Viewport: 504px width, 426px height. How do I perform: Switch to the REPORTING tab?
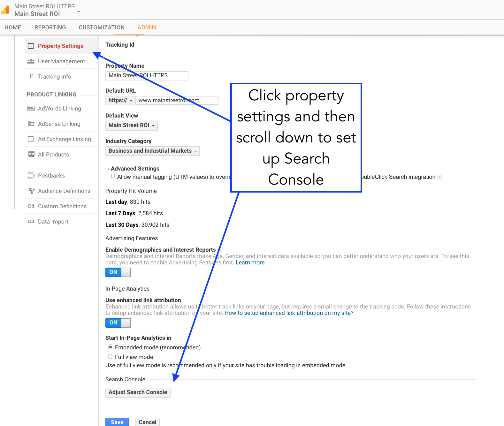click(x=50, y=27)
